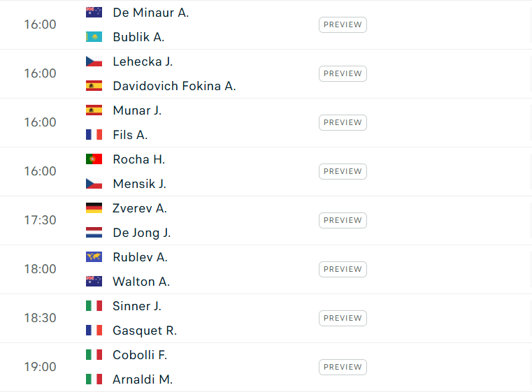532x392 pixels.
Task: Click the world-map flag next to Rublev A.
Action: click(94, 257)
